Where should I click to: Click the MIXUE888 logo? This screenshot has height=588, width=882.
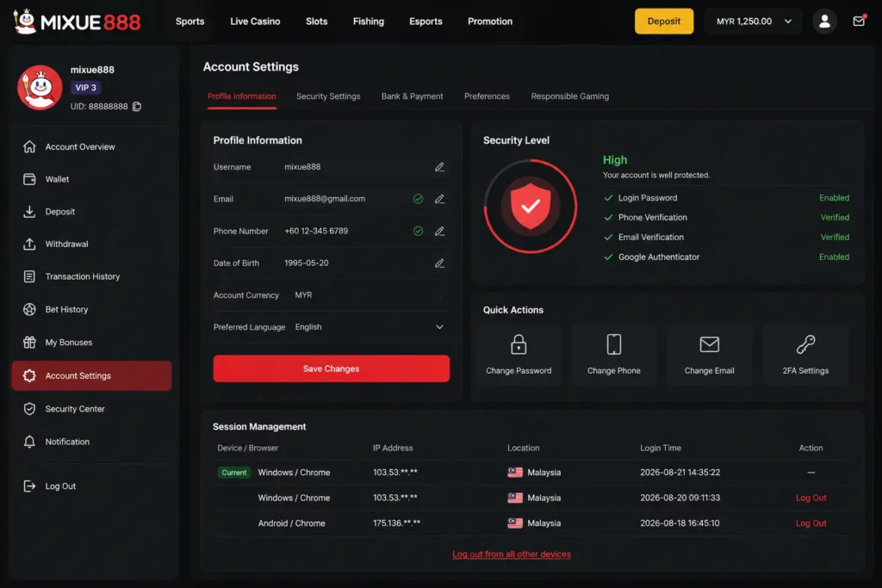(77, 22)
